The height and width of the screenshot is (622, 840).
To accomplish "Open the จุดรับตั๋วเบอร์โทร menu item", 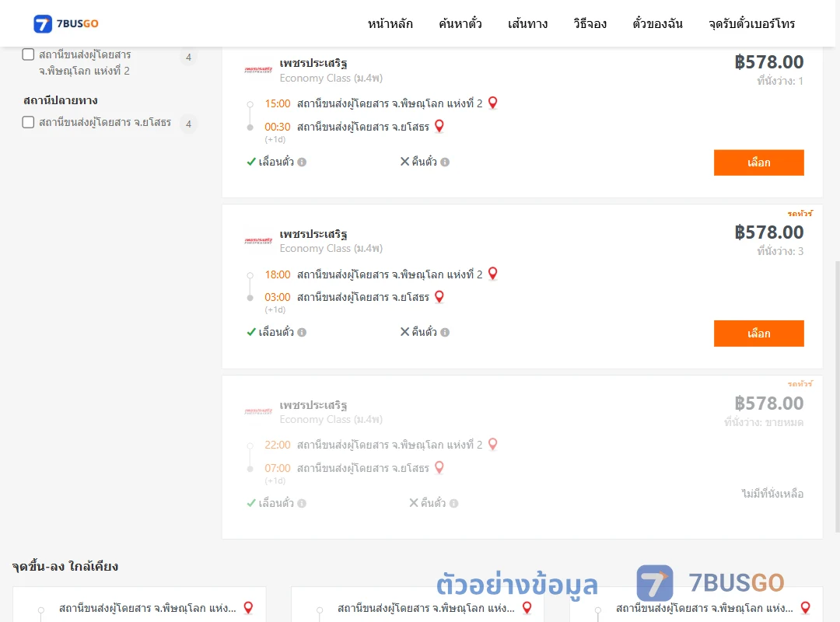I will pyautogui.click(x=751, y=23).
